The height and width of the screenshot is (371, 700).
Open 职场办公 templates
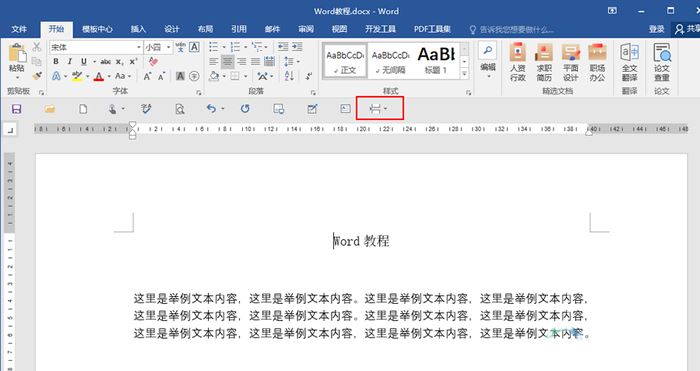click(597, 63)
